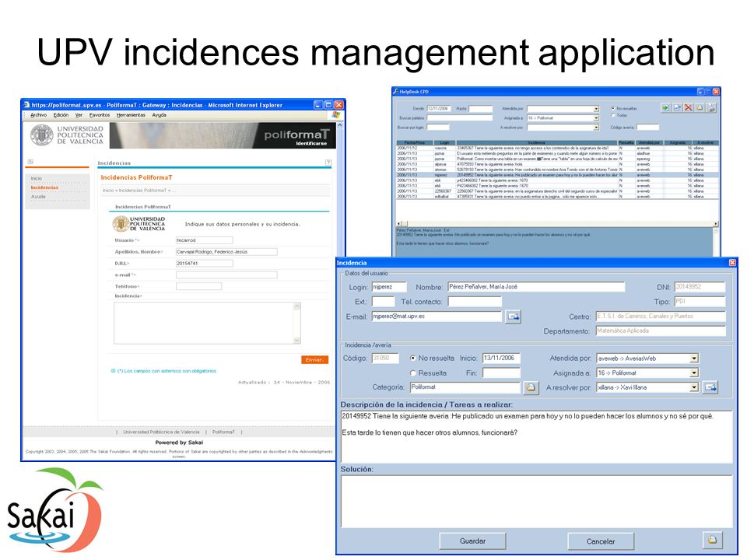This screenshot has height=560, width=747.
Task: Click the Solución text area
Action: click(536, 501)
